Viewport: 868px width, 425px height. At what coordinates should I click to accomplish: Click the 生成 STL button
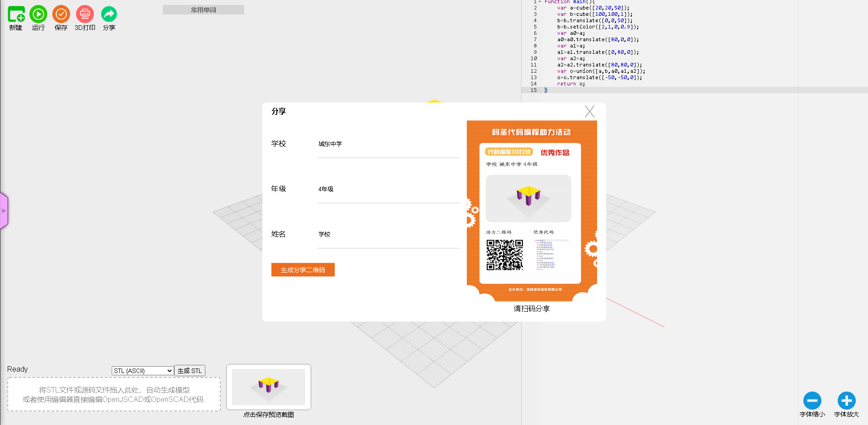190,371
